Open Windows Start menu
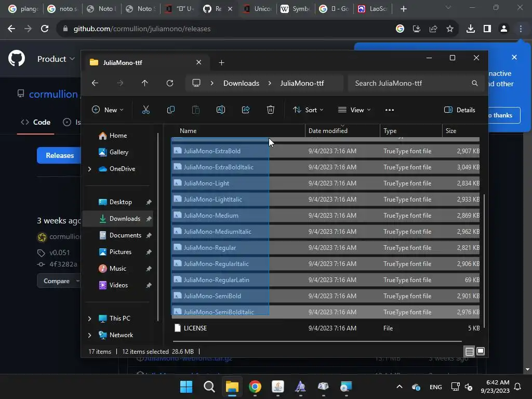Viewport: 532px width, 399px height. pyautogui.click(x=186, y=387)
